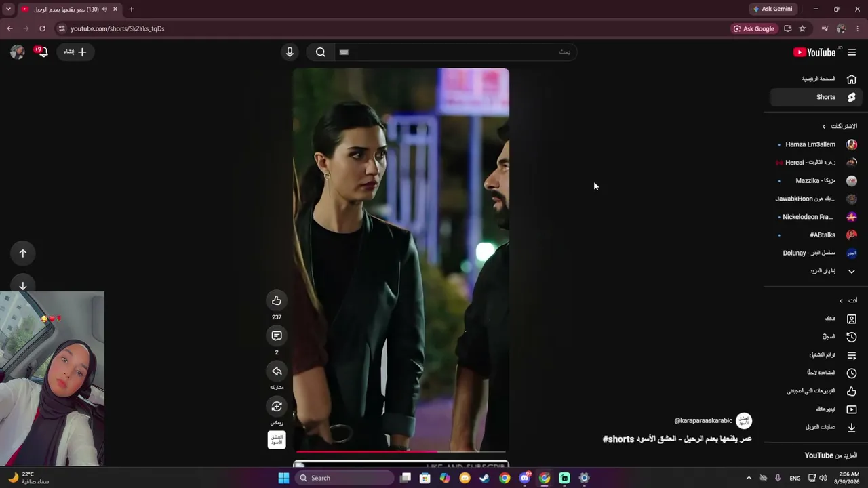868x488 pixels.
Task: Open the Home (الصفحة الرئيسية) sidebar item
Action: (x=816, y=79)
